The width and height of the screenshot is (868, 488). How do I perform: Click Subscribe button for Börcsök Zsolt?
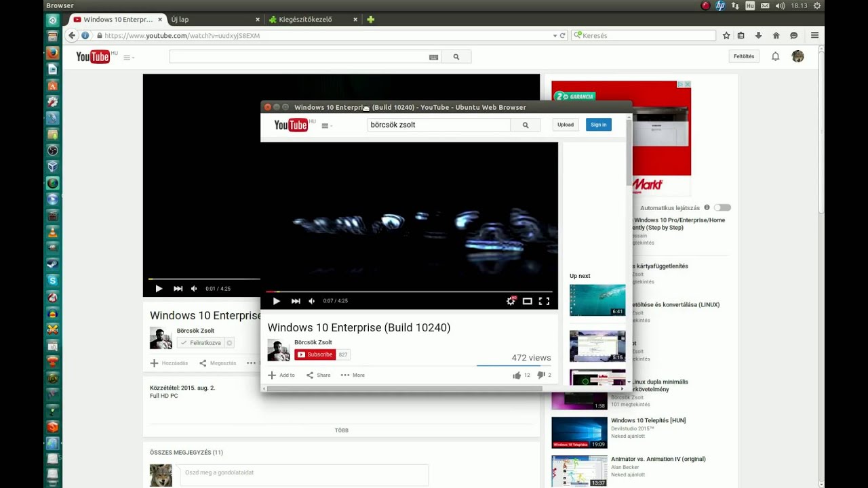(315, 354)
